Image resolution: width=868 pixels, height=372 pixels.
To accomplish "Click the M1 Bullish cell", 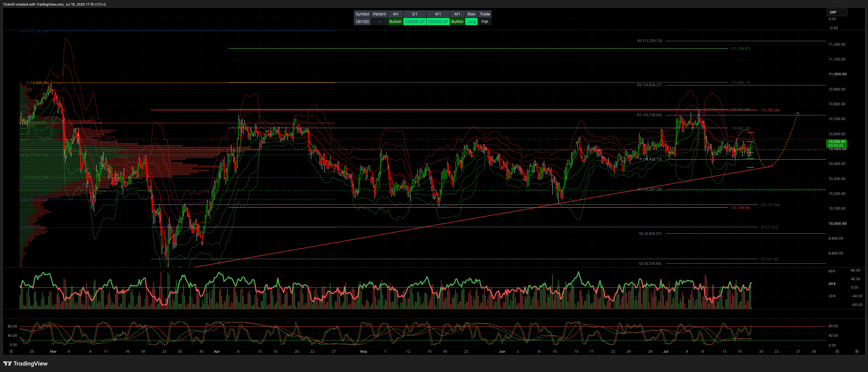I will 457,22.
